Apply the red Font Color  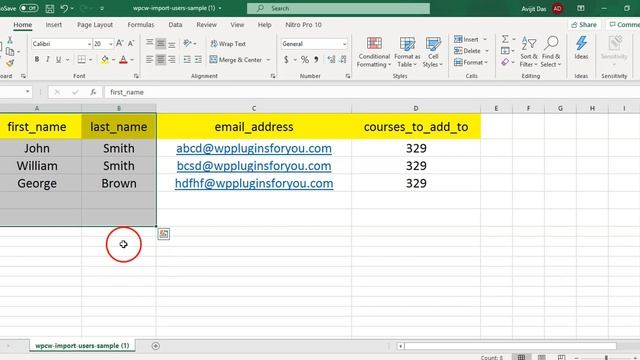[124, 60]
